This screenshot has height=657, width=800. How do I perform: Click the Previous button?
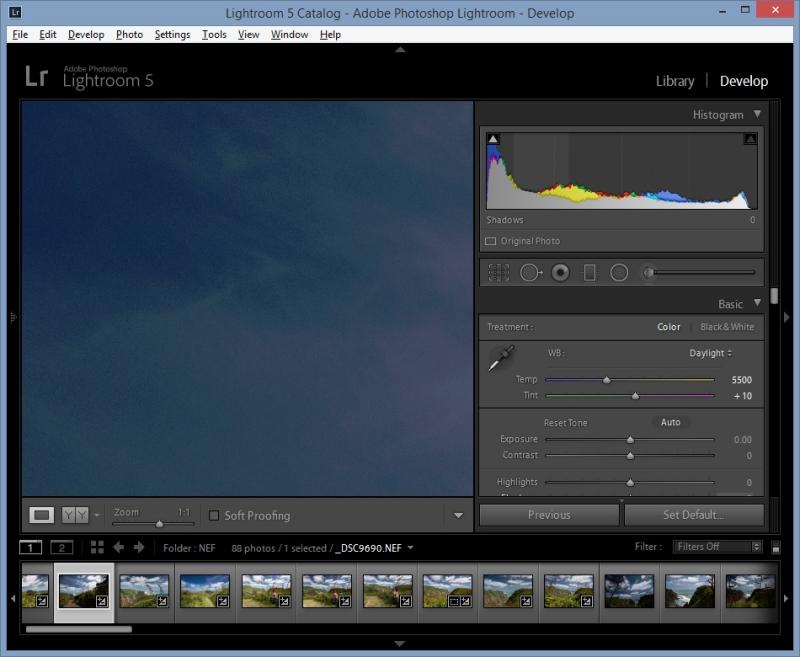(x=549, y=515)
